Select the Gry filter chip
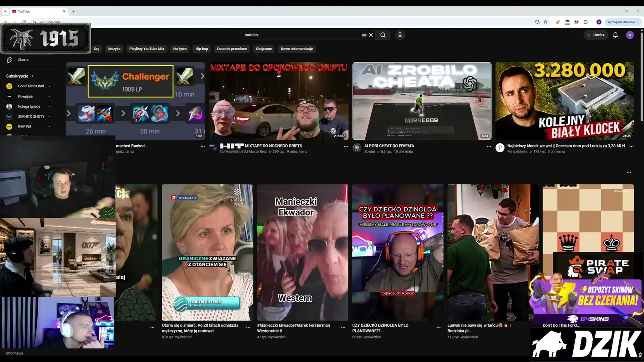 pos(97,49)
